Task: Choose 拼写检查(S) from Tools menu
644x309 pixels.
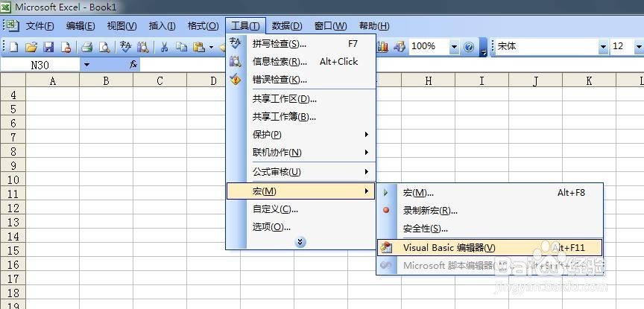Action: 301,43
